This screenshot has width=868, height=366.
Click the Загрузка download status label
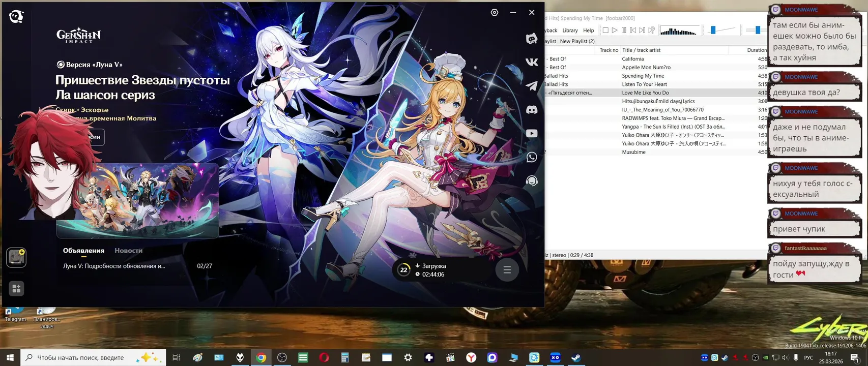[x=434, y=266]
